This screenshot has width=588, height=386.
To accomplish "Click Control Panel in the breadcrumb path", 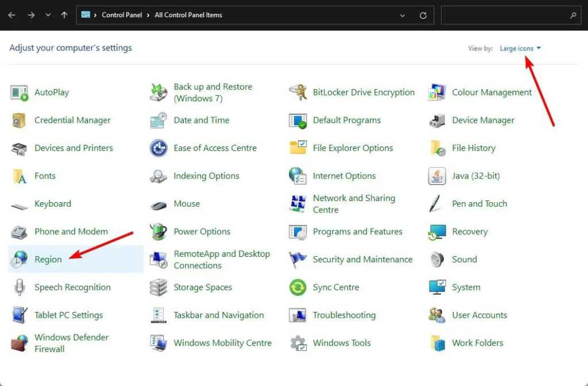I will coord(122,15).
